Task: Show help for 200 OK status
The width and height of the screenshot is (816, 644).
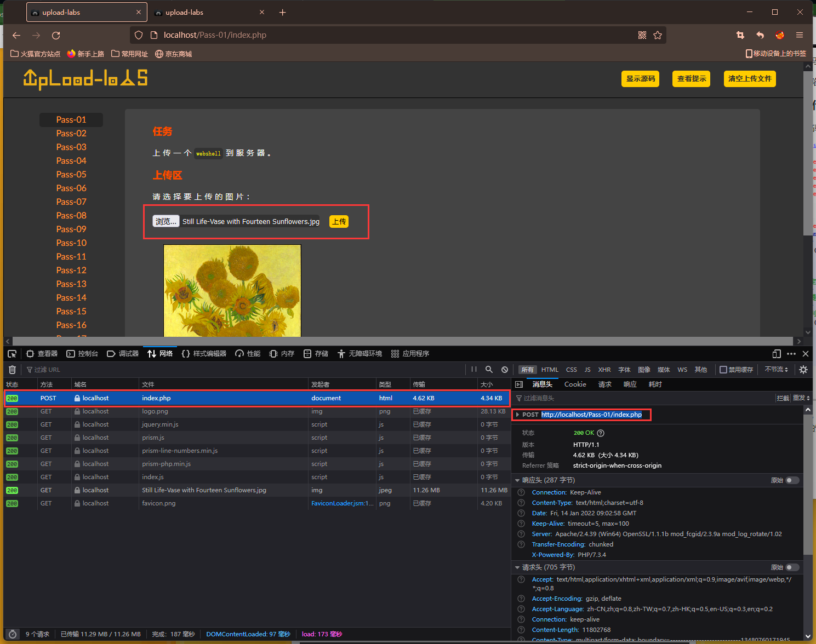Action: pos(601,433)
